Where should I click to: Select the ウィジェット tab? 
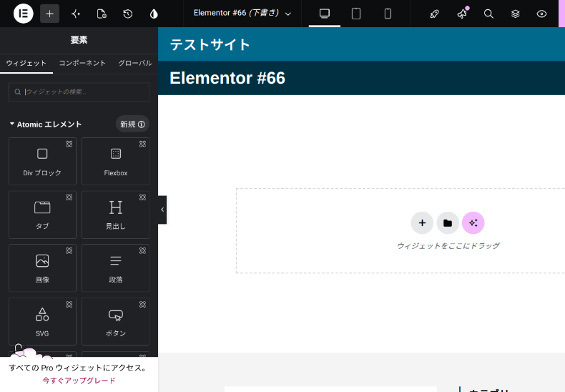pos(26,64)
